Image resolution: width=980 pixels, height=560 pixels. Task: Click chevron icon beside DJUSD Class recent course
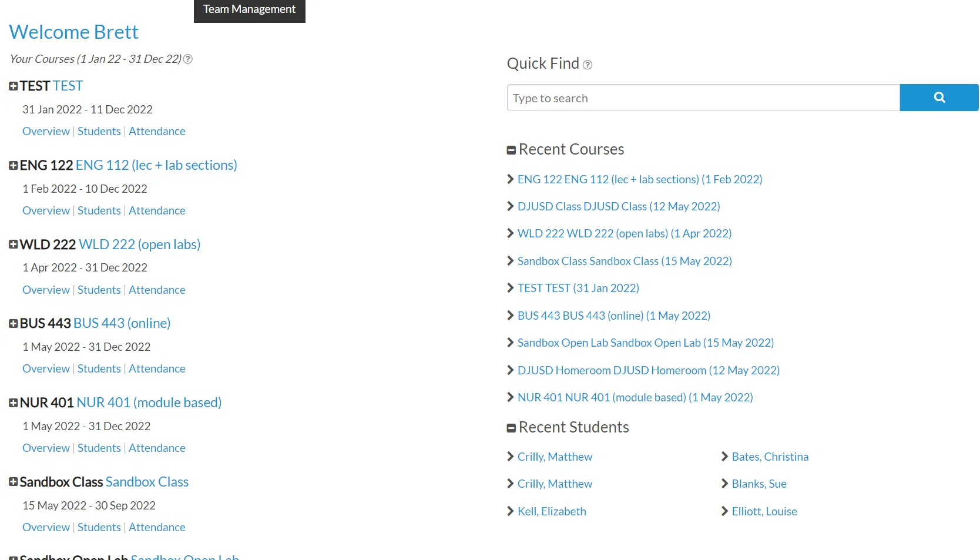[511, 206]
